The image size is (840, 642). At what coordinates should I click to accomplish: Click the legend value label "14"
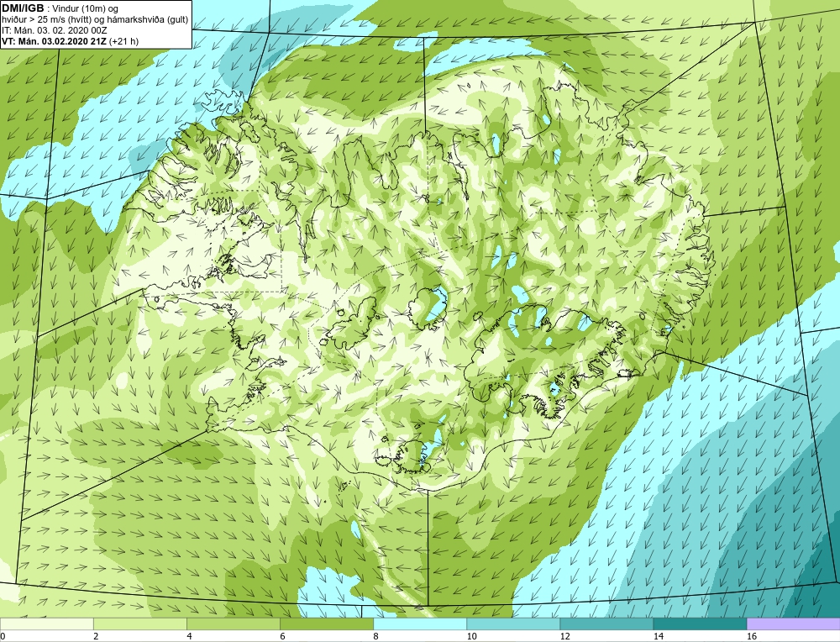[658, 636]
